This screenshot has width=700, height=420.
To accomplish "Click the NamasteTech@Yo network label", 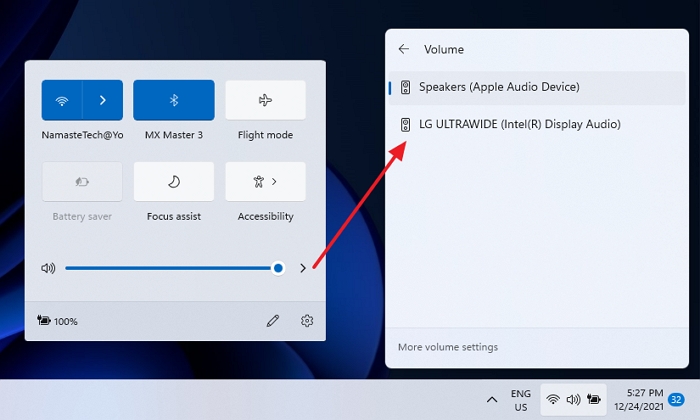I will click(82, 135).
